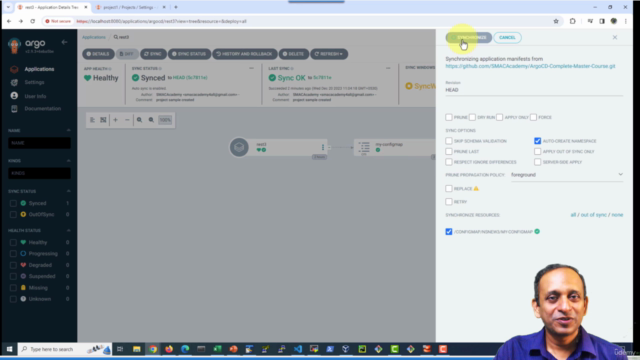This screenshot has height=360, width=640.
Task: Filter by Missing status
Action: coord(13,288)
